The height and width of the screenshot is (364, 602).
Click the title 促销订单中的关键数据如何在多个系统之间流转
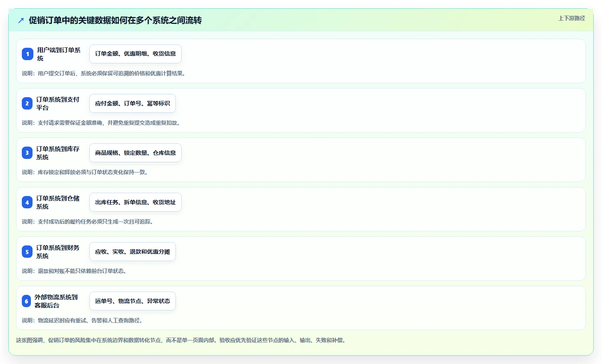(x=115, y=20)
